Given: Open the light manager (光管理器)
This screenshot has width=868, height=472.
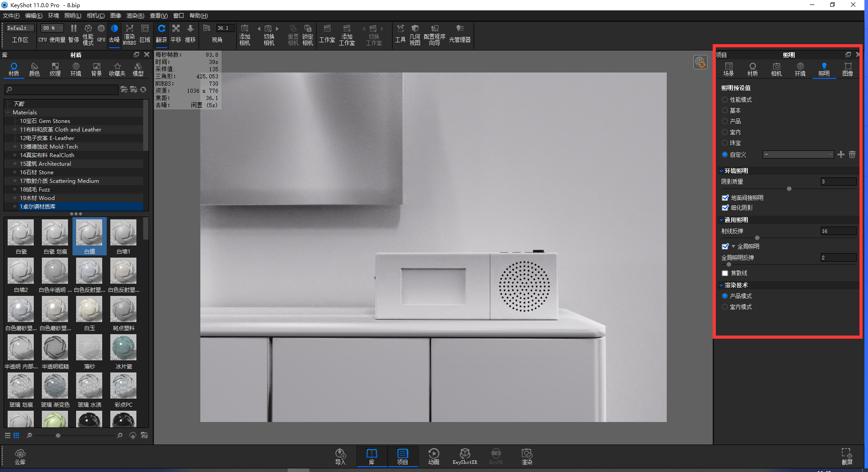Looking at the screenshot, I should [460, 34].
